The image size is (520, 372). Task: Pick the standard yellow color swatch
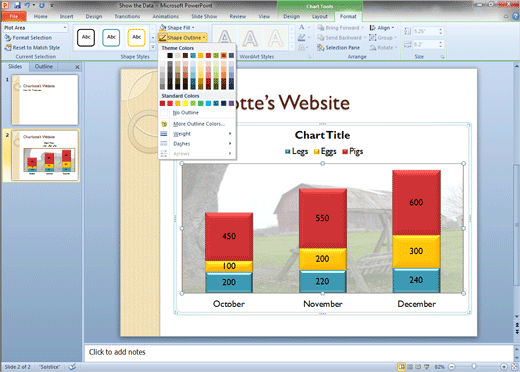tap(185, 103)
